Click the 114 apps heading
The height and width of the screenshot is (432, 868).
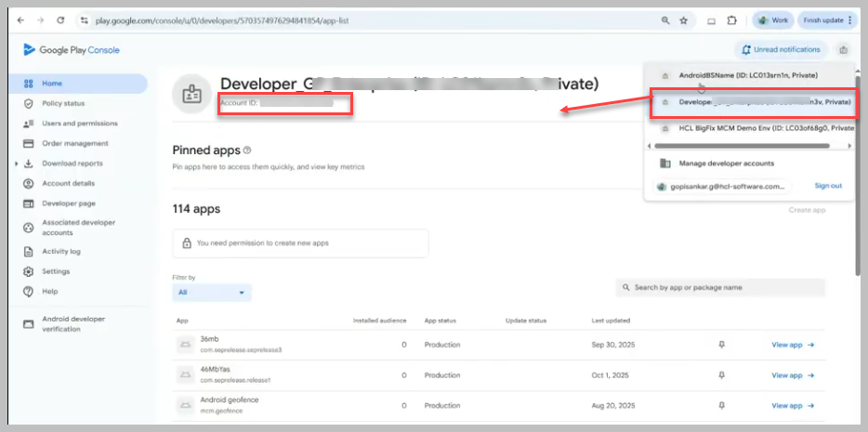[196, 209]
